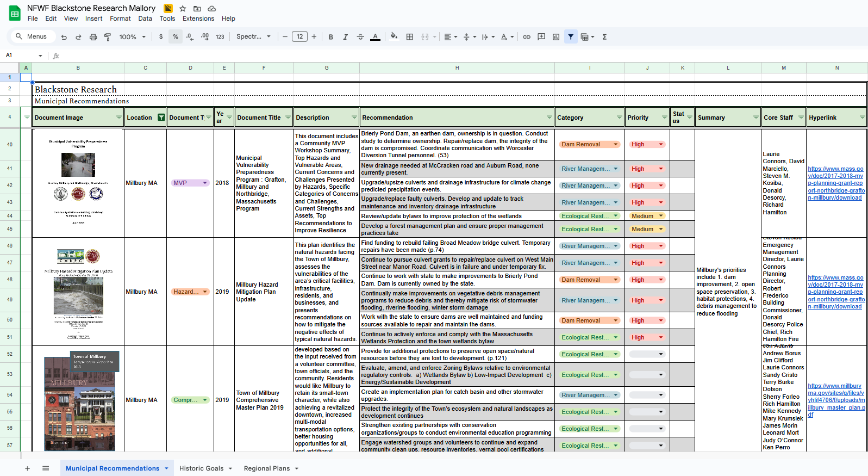Open text rotation options
This screenshot has width=868, height=476.
click(x=507, y=37)
